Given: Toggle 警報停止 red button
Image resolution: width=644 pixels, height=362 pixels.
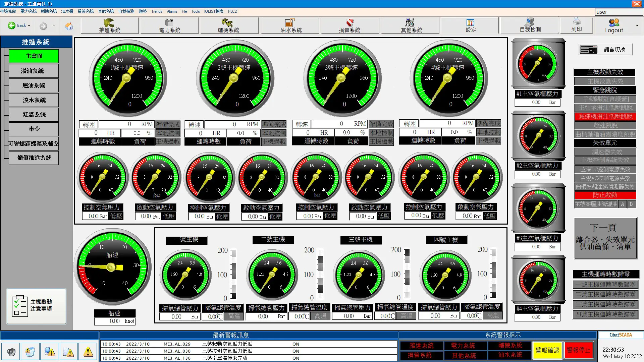Looking at the screenshot, I should (579, 350).
